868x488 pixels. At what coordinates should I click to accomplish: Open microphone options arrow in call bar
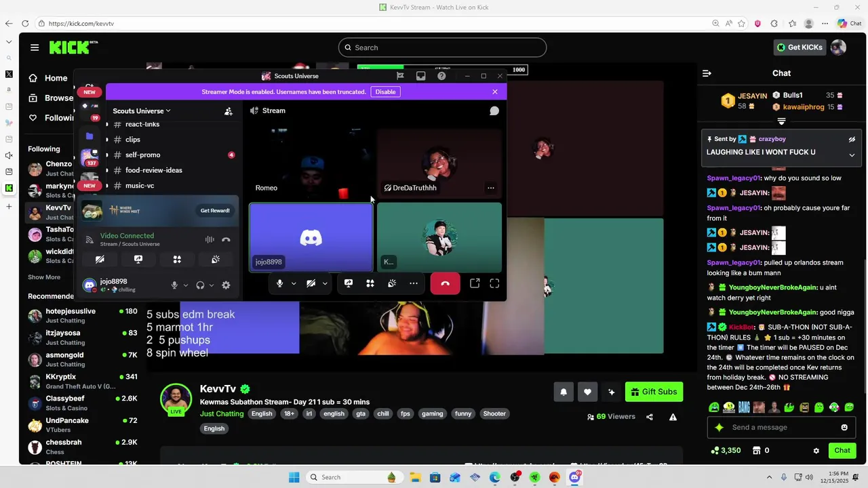click(x=294, y=283)
